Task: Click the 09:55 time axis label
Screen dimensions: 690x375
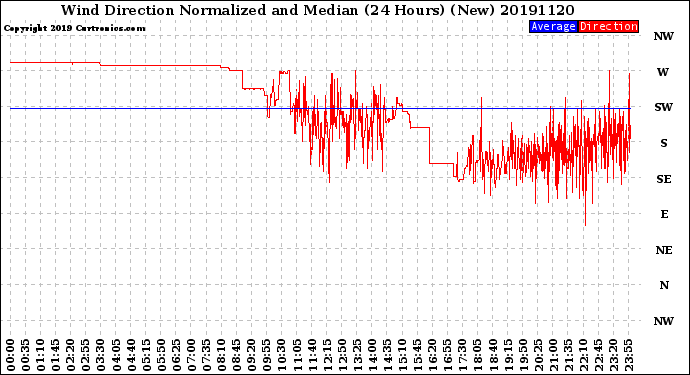Action: (x=266, y=355)
